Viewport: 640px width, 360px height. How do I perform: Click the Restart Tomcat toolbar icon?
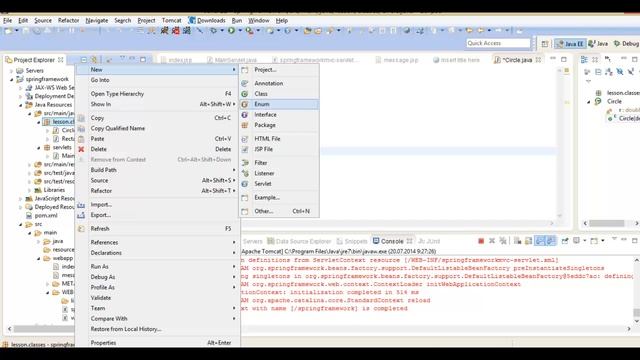pyautogui.click(x=187, y=31)
